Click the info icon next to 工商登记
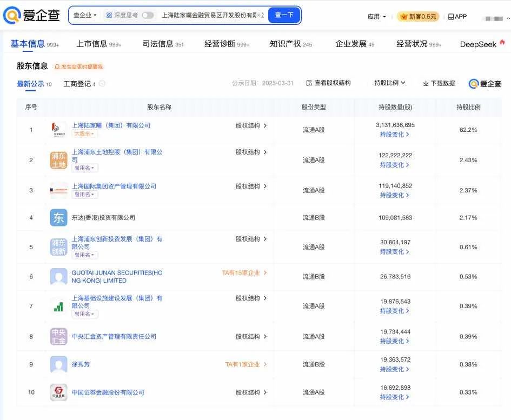 coord(102,83)
